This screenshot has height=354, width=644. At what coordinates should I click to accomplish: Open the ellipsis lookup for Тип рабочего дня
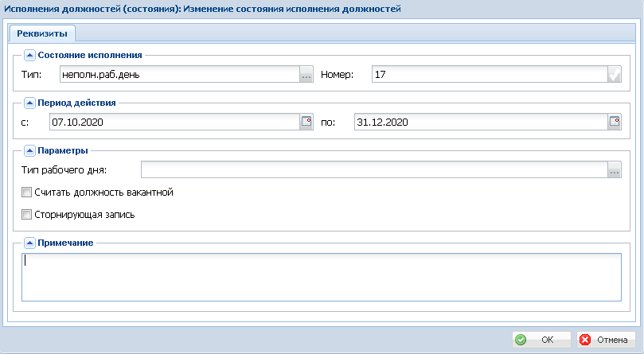pos(615,169)
